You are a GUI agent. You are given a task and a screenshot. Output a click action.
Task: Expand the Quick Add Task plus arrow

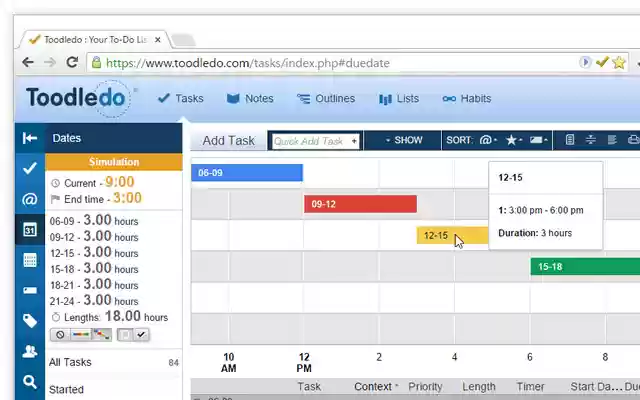354,141
